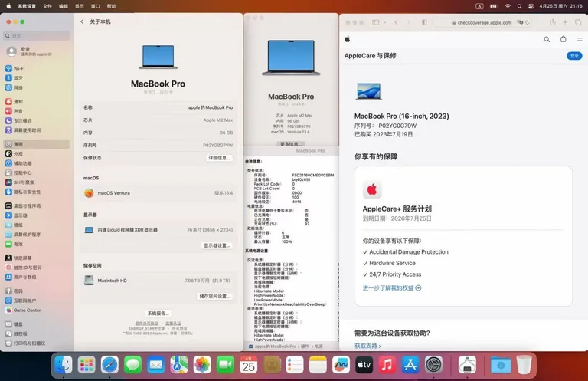Open 显示器设置 display settings button

(x=217, y=245)
